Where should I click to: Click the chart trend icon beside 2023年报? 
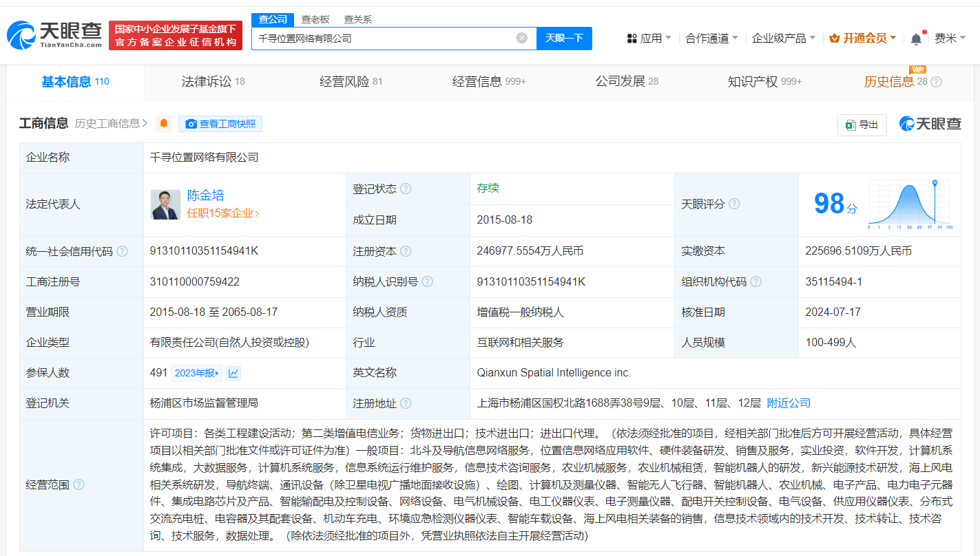233,373
